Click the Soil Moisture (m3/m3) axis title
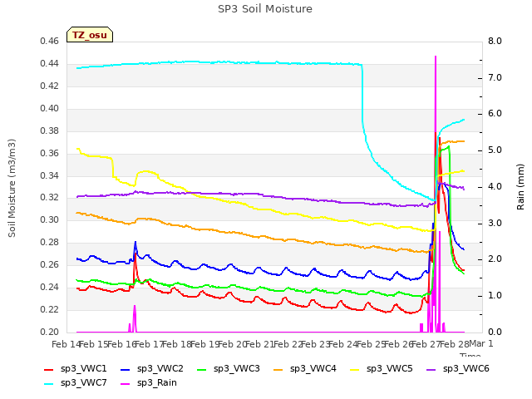This screenshot has width=532, height=399. coord(12,188)
